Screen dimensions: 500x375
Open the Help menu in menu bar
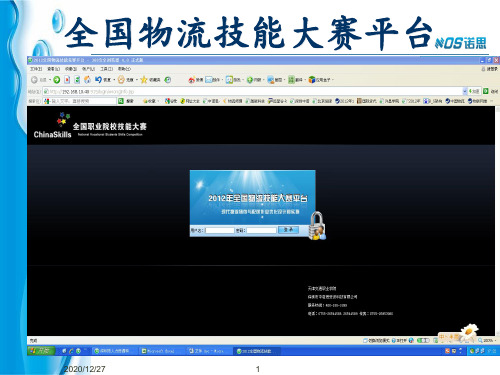[124, 69]
